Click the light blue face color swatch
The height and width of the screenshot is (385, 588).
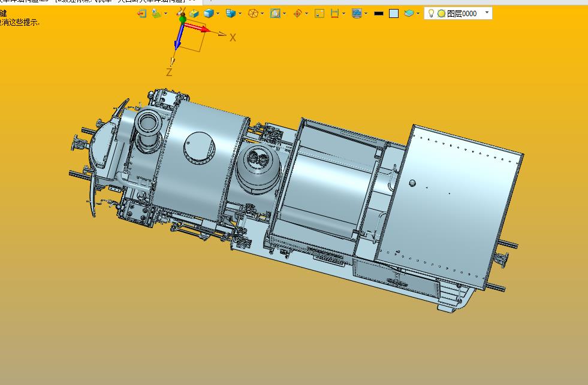click(394, 14)
